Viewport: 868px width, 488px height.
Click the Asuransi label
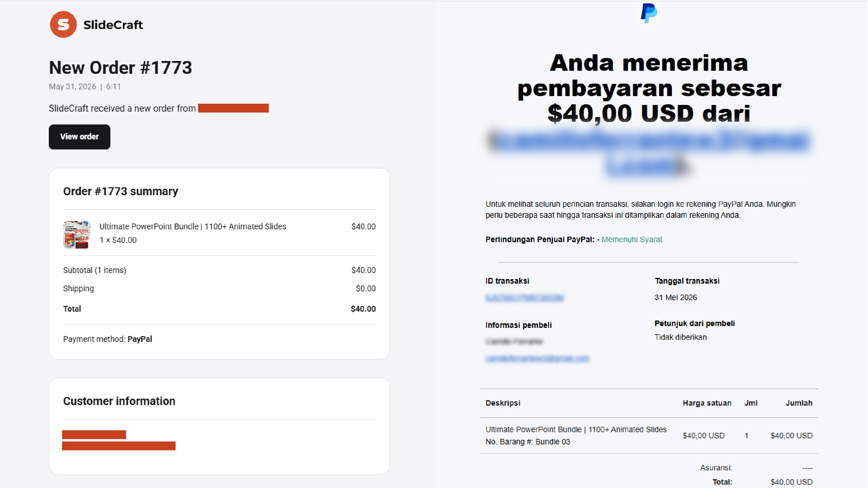(x=716, y=468)
